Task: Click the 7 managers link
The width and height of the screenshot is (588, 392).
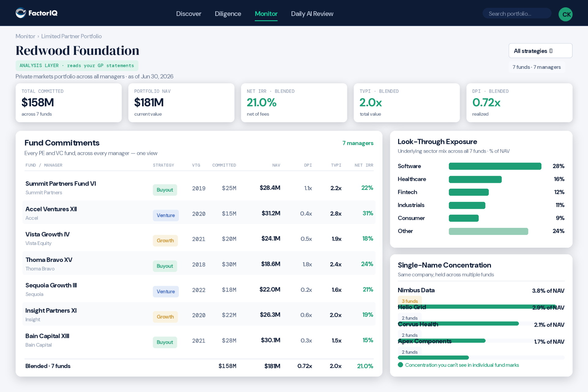Action: coord(358,143)
